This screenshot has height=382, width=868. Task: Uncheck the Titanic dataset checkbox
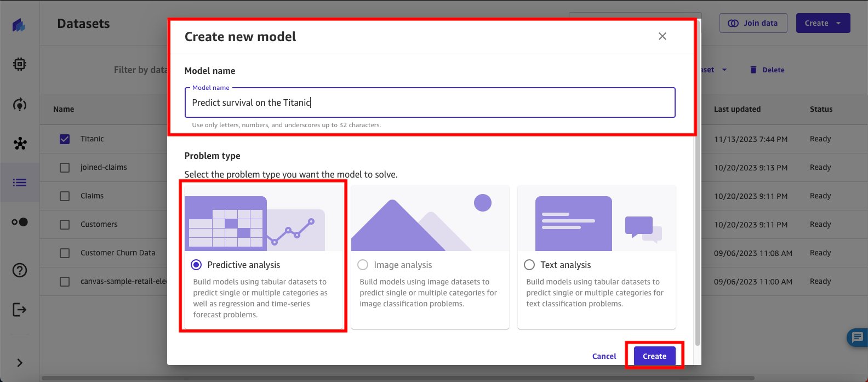(x=65, y=139)
